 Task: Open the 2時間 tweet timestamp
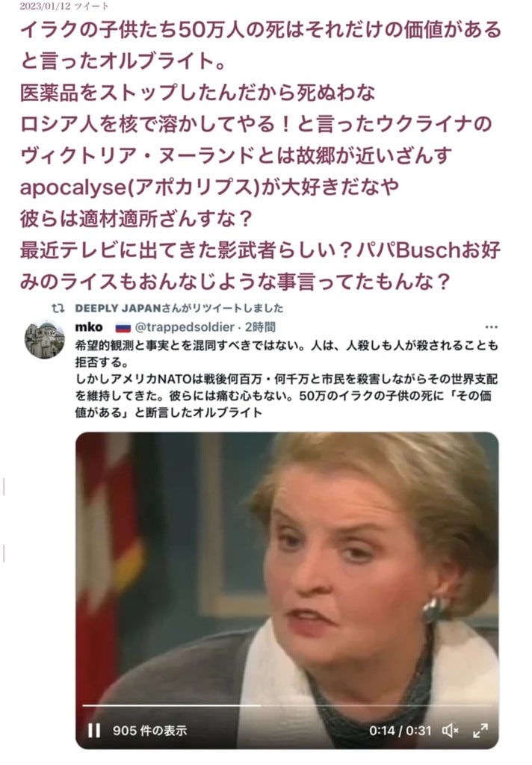(x=260, y=327)
